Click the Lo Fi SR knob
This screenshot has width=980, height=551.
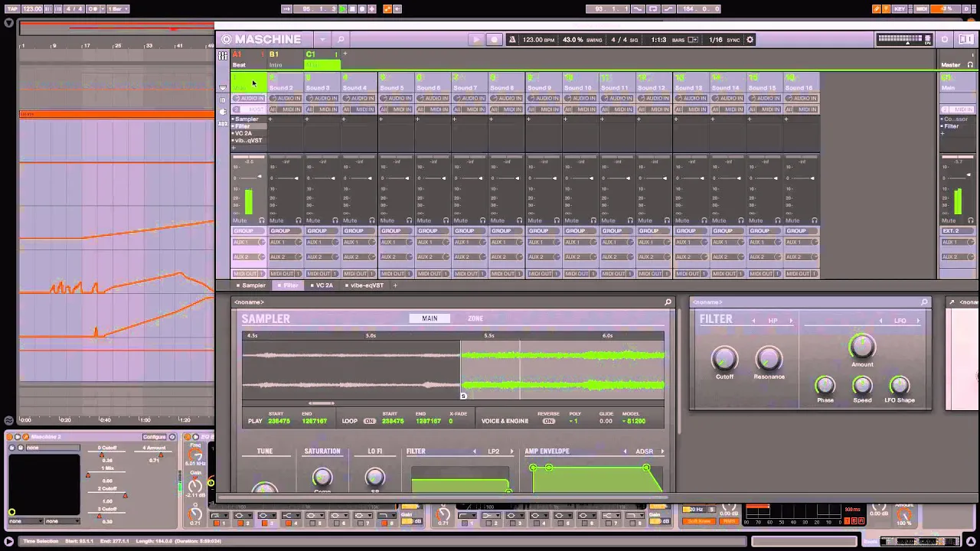[x=374, y=478]
